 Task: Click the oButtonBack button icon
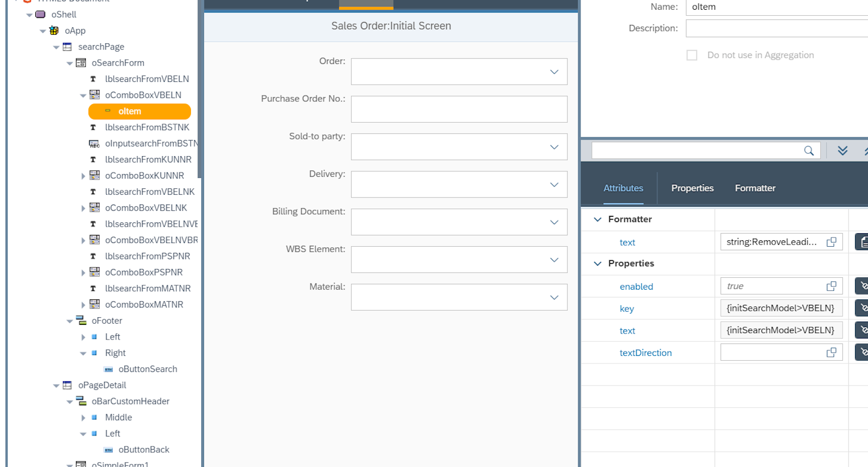[108, 450]
